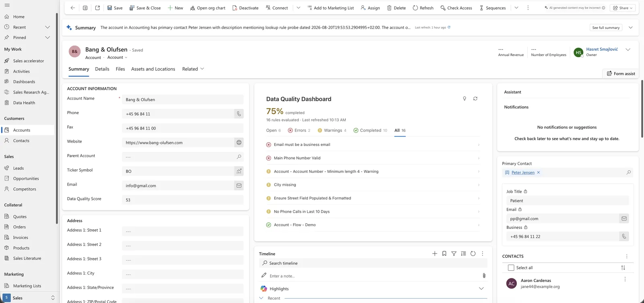The width and height of the screenshot is (644, 303).
Task: Attach file with paperclip icon in note
Action: (x=484, y=276)
